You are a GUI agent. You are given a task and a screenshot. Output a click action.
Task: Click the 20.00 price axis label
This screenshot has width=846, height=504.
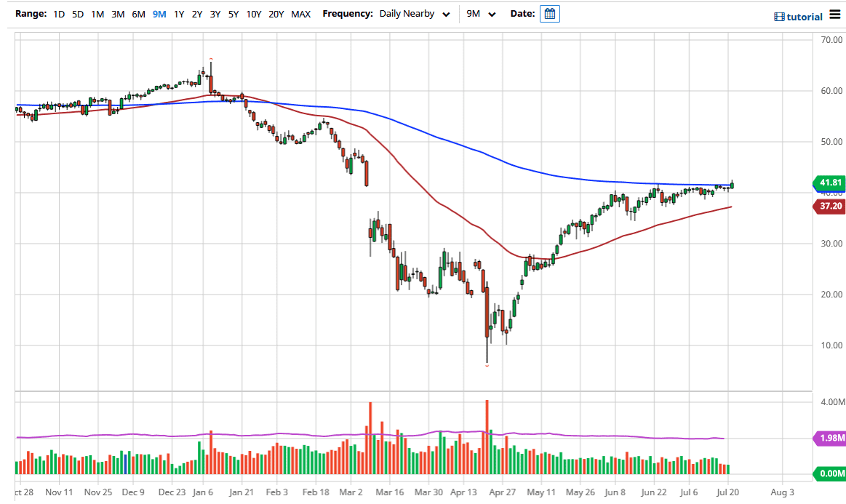click(x=831, y=295)
